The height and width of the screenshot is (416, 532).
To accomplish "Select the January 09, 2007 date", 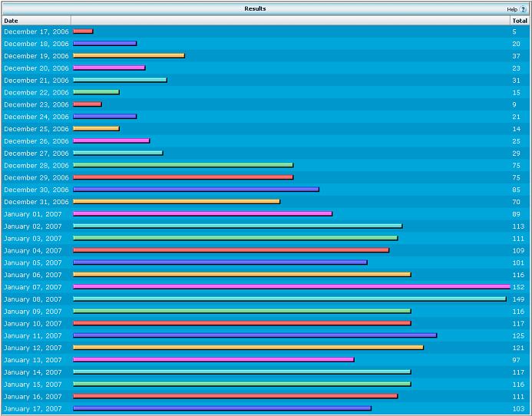I will [33, 312].
